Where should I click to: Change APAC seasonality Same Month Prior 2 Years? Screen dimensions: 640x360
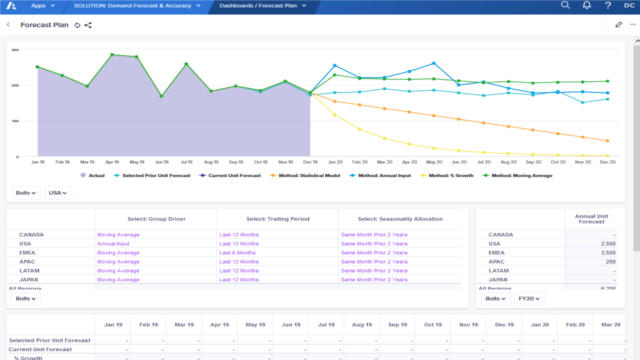tap(374, 262)
